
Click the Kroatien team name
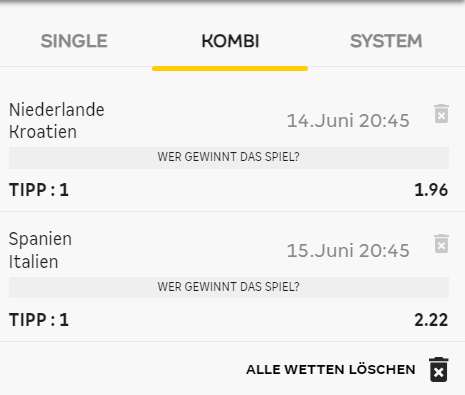[x=43, y=132]
